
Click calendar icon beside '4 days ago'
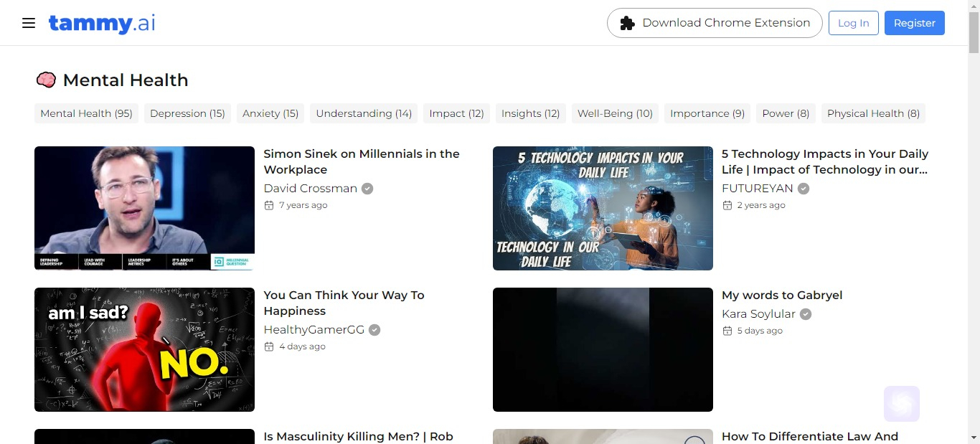(x=269, y=346)
